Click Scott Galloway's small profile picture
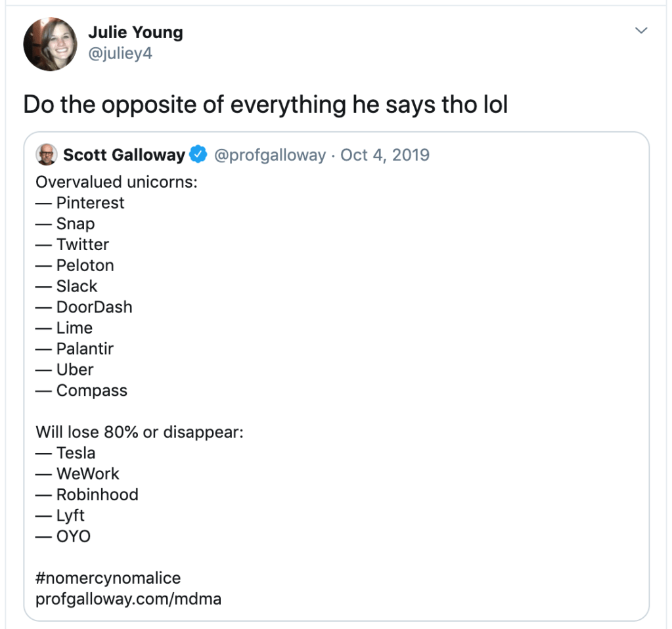672x629 pixels. tap(47, 155)
